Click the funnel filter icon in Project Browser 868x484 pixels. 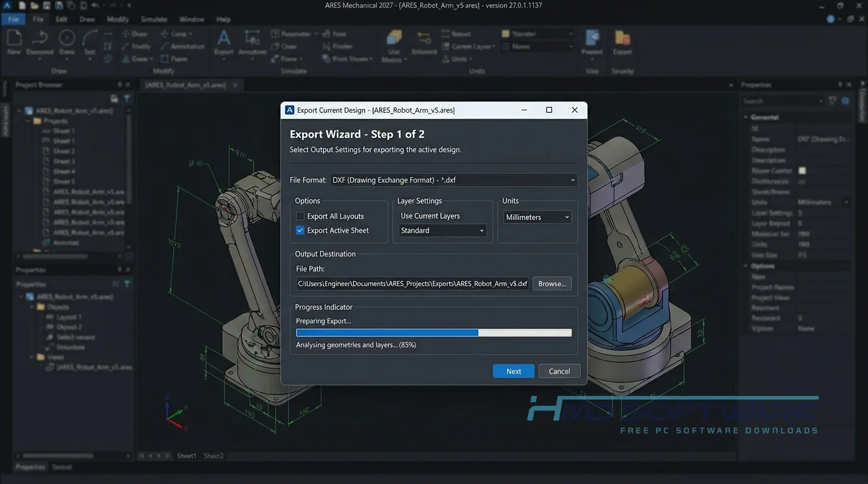(127, 98)
